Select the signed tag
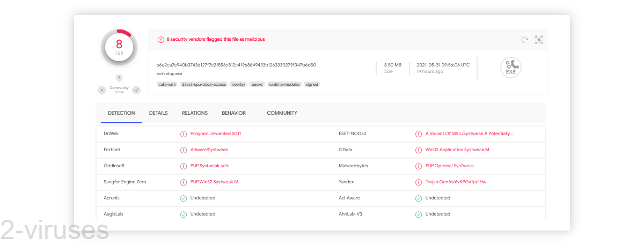The image size is (644, 245). coord(312,84)
